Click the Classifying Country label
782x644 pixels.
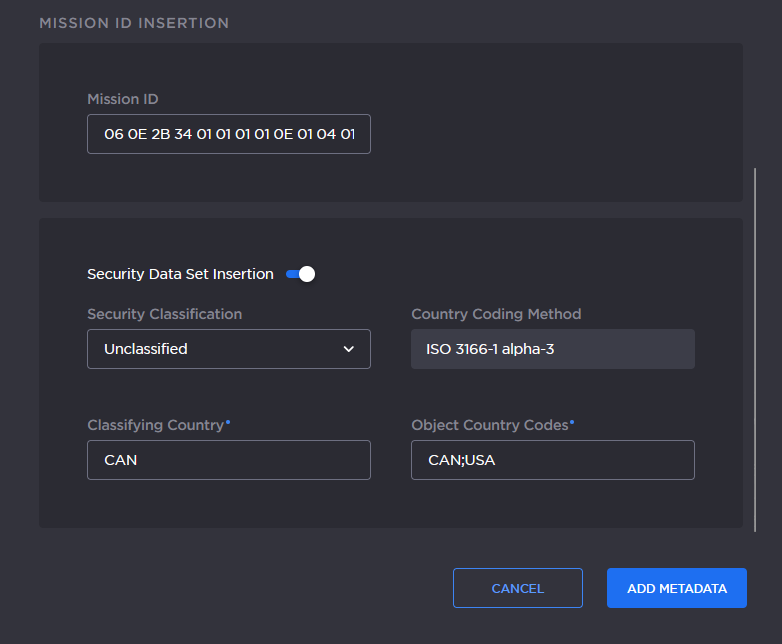155,425
